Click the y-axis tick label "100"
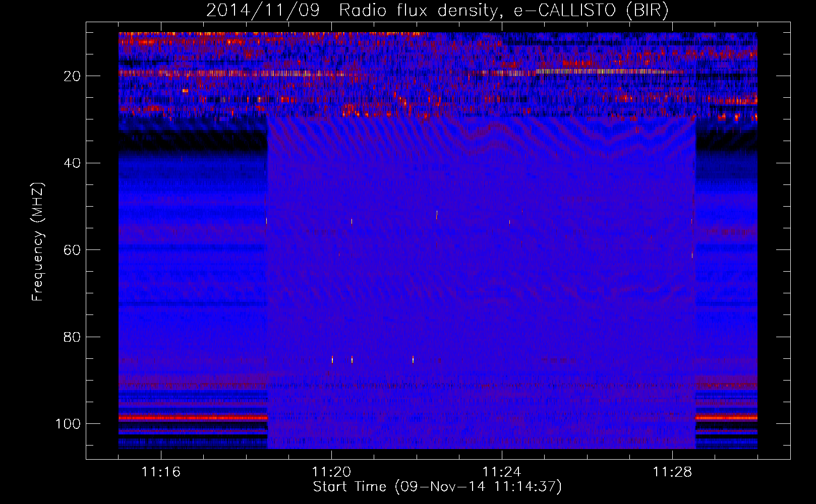 coord(68,424)
